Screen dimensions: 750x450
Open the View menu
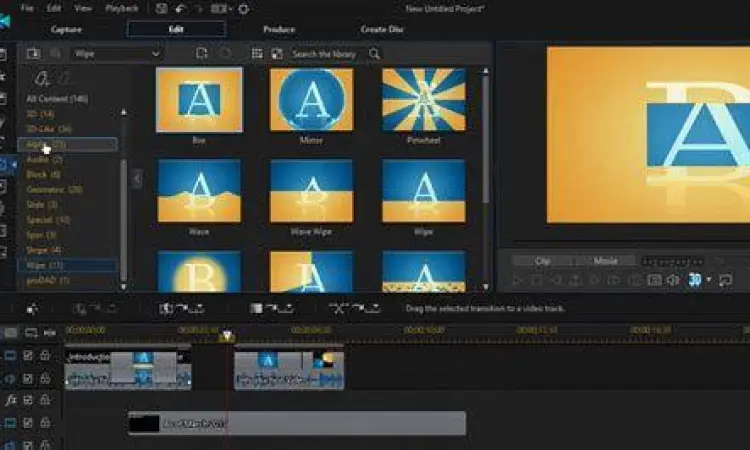83,8
